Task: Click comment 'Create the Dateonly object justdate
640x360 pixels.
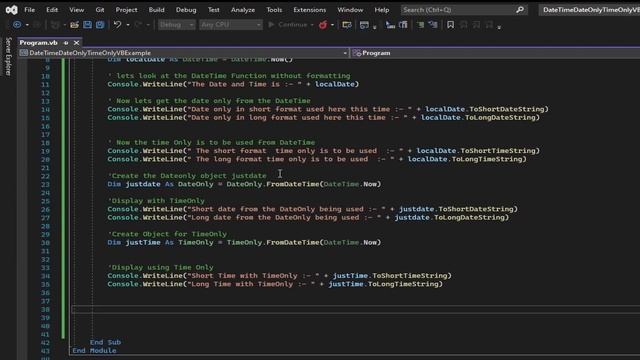Action: (x=187, y=176)
